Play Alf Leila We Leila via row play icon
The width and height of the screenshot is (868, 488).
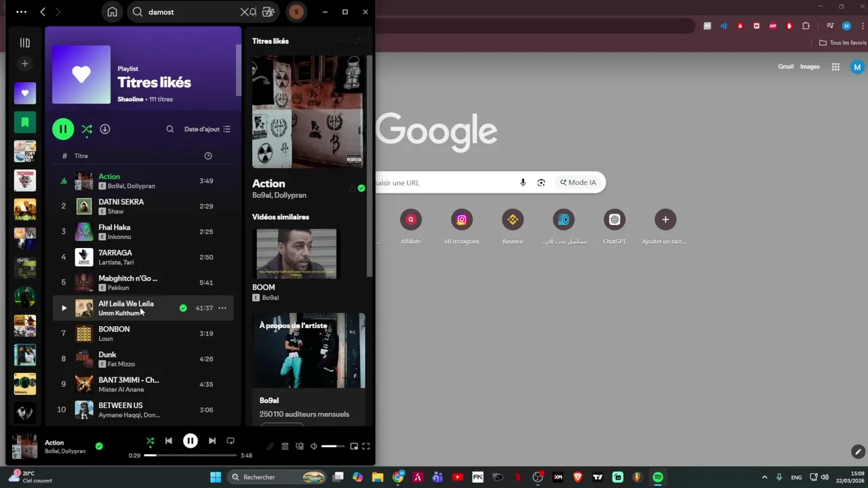click(x=64, y=308)
